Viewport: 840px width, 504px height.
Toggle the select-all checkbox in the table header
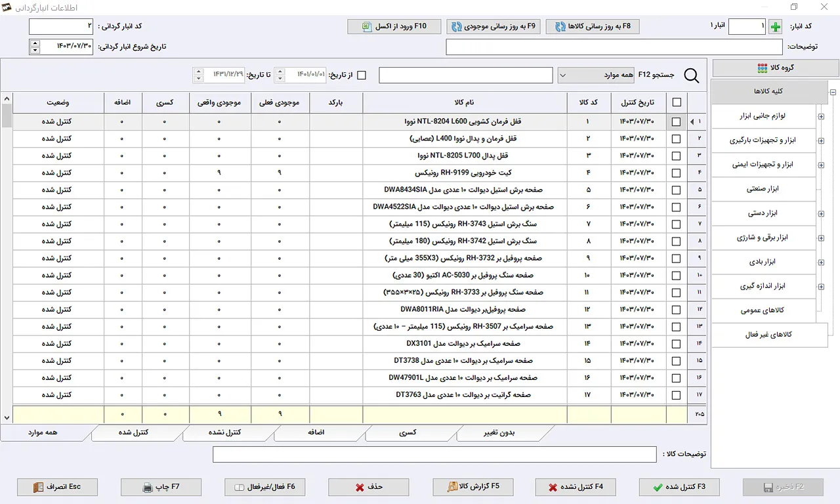pos(677,102)
